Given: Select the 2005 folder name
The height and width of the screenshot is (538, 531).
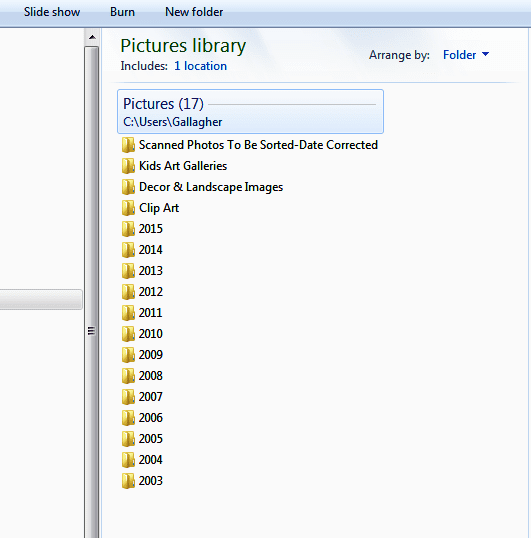Looking at the screenshot, I should 151,438.
